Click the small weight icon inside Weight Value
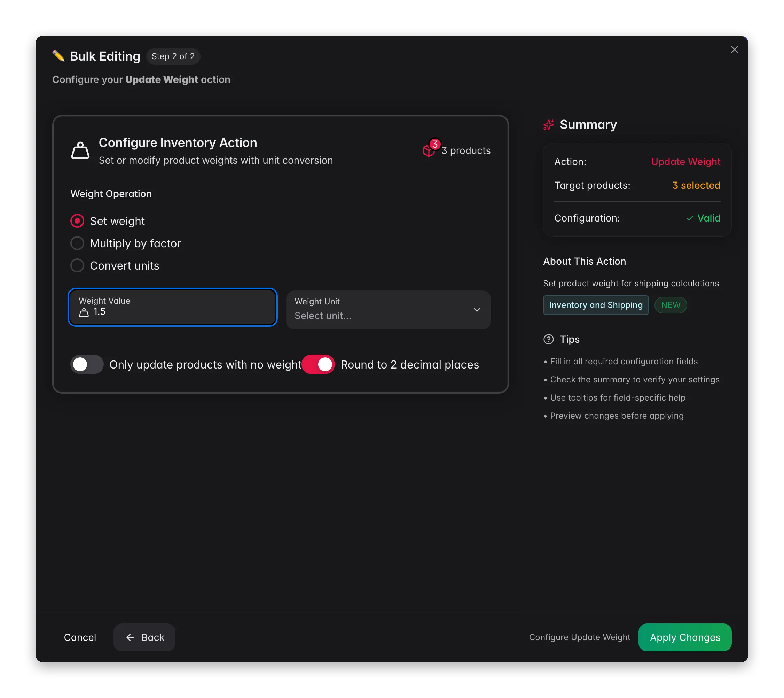The height and width of the screenshot is (698, 784). (x=84, y=312)
